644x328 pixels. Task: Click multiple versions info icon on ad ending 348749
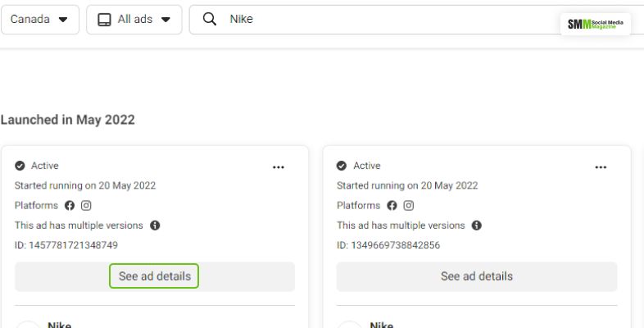pos(155,225)
